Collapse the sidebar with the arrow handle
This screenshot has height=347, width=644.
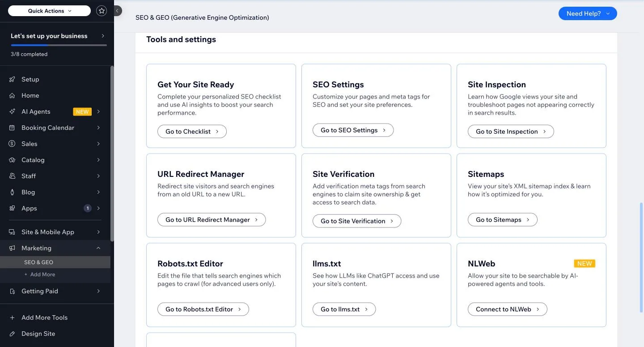point(117,11)
